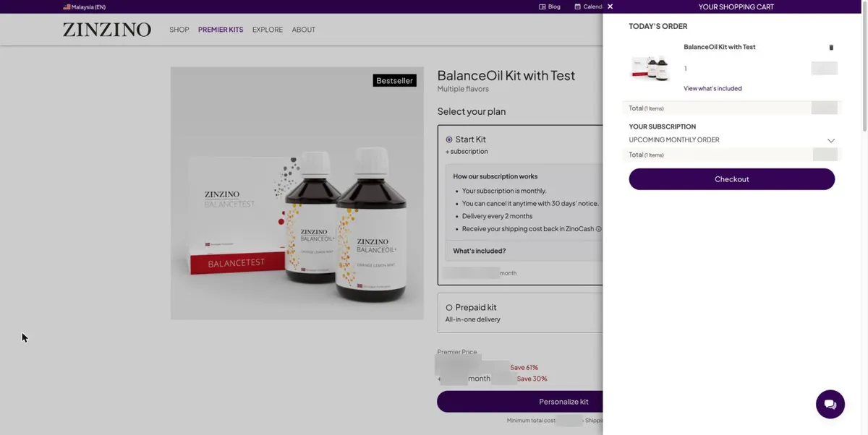
Task: Expand Upcoming Monthly Order section
Action: 831,140
